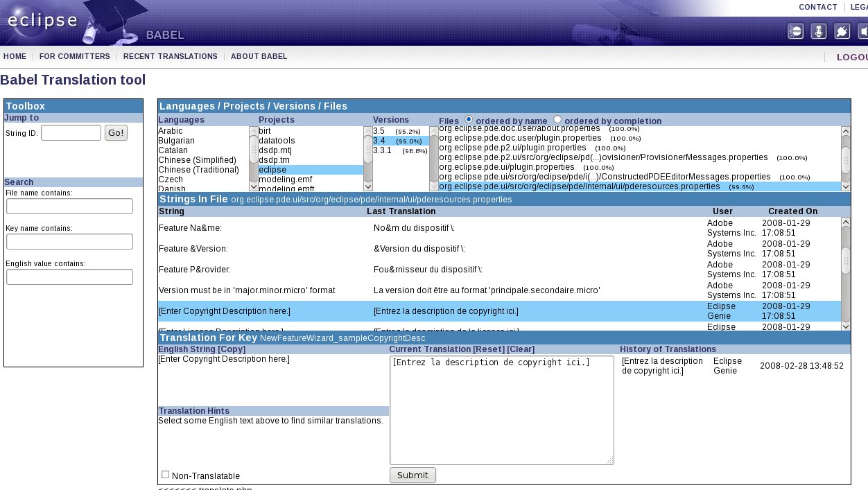
Task: Click the Strings In File scroll-up arrow
Action: [845, 222]
